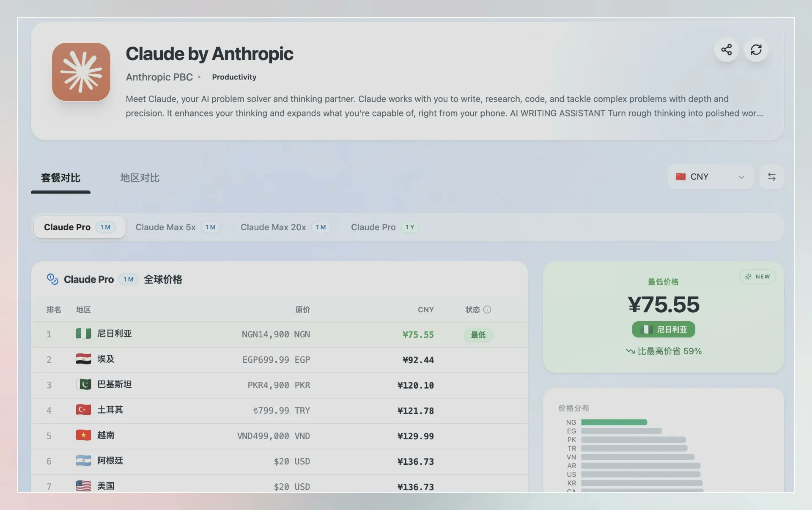Click the Pakistan flag in row 3
The height and width of the screenshot is (510, 812).
coord(83,385)
